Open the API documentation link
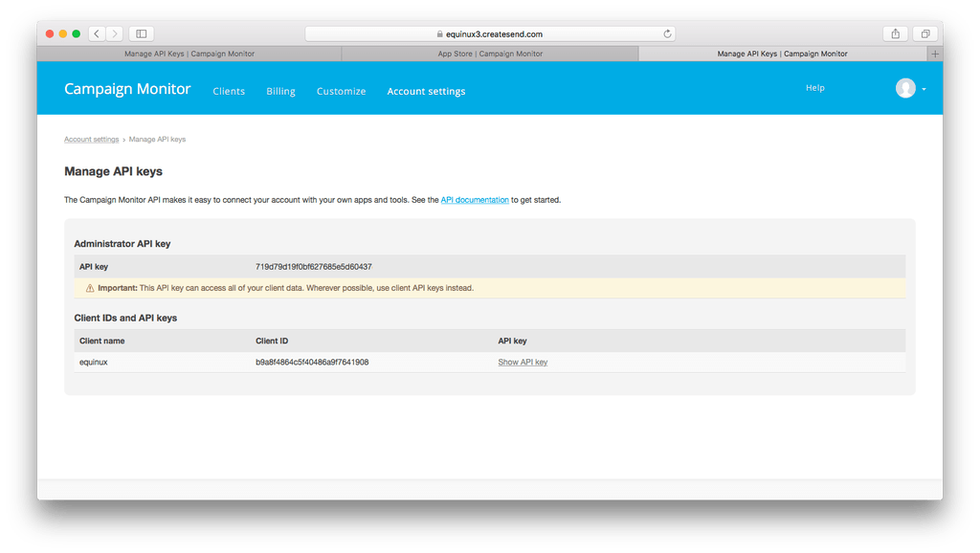 [475, 200]
